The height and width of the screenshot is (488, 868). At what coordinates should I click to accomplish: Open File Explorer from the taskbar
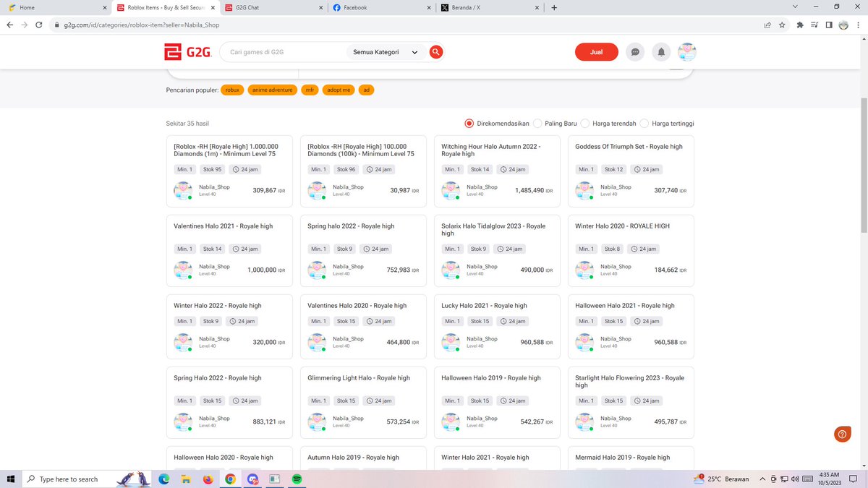click(x=185, y=479)
